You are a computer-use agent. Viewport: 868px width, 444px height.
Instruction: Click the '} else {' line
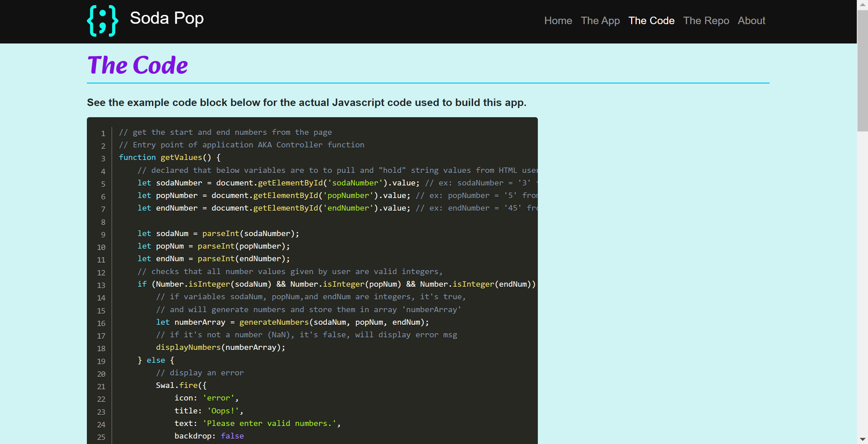tap(156, 360)
